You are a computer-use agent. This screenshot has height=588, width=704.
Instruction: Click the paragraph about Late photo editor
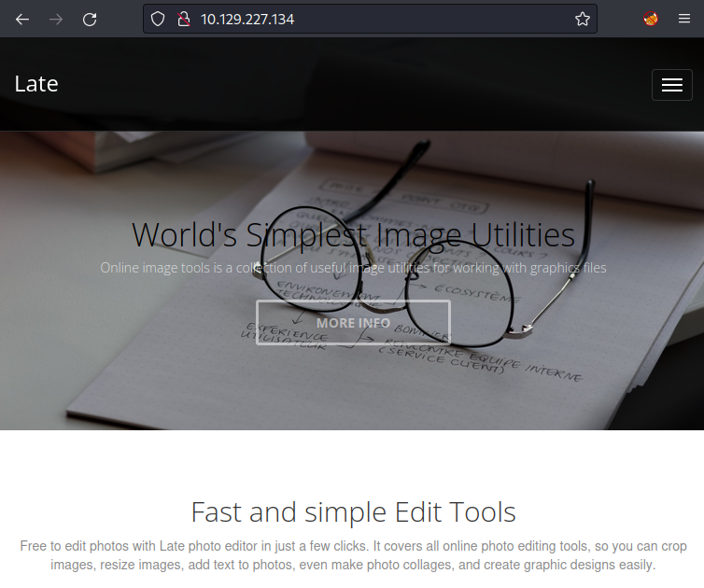(x=353, y=555)
